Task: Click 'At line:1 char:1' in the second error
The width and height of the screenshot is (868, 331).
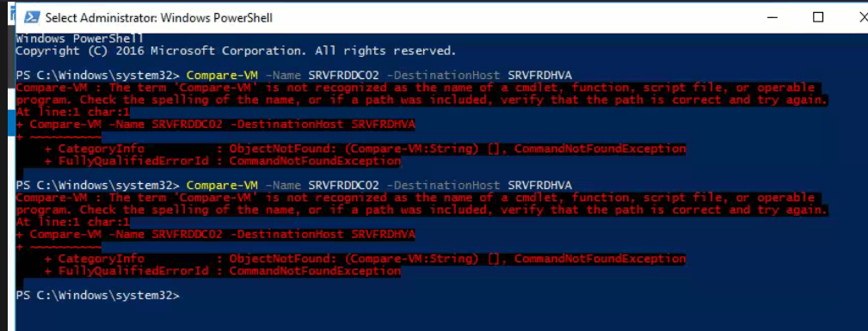Action: pos(73,222)
